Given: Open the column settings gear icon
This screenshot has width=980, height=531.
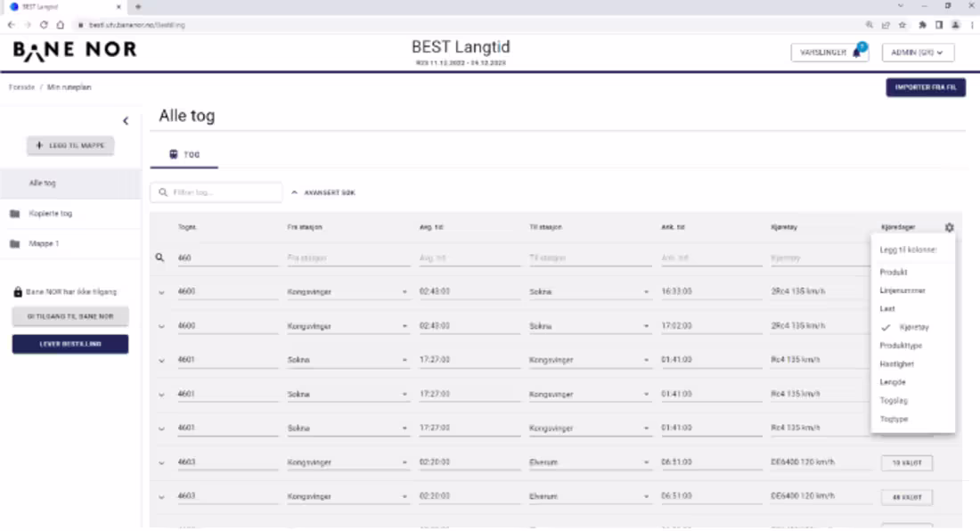Looking at the screenshot, I should (x=950, y=227).
